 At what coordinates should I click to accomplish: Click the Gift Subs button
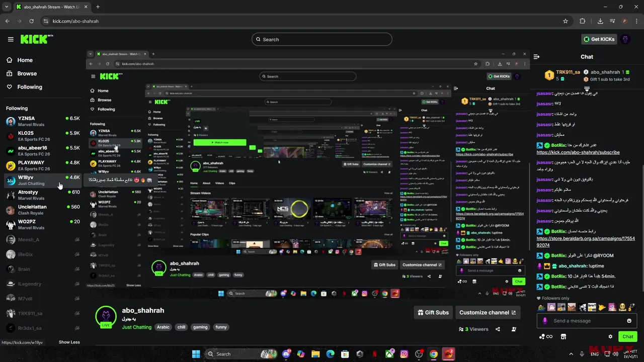pyautogui.click(x=433, y=312)
